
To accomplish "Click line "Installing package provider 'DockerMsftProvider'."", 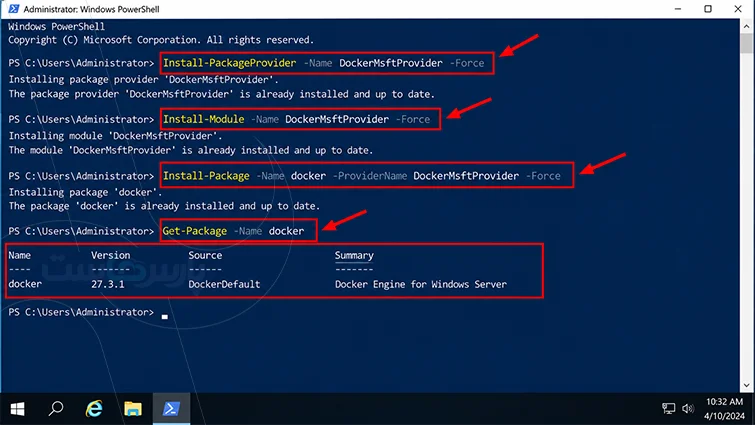I will [x=143, y=80].
